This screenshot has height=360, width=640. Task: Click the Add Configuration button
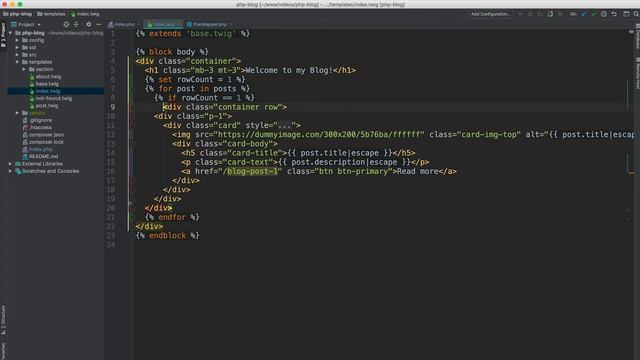tap(491, 14)
